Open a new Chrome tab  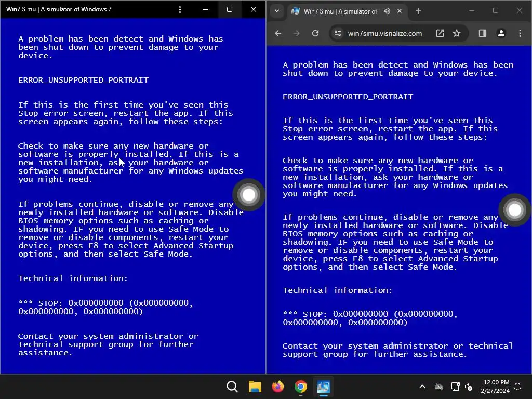418,11
